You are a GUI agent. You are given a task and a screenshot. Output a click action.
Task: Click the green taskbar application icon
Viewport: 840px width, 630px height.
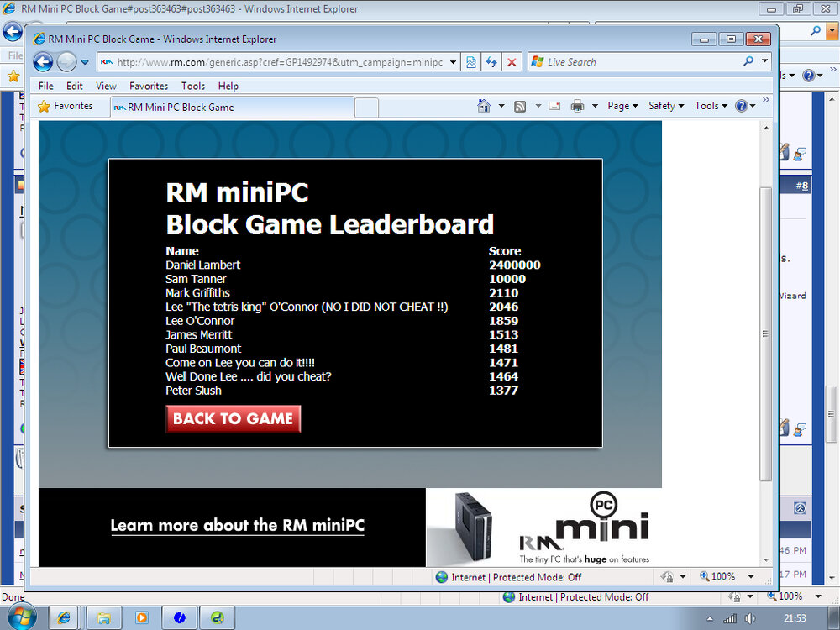click(x=217, y=617)
